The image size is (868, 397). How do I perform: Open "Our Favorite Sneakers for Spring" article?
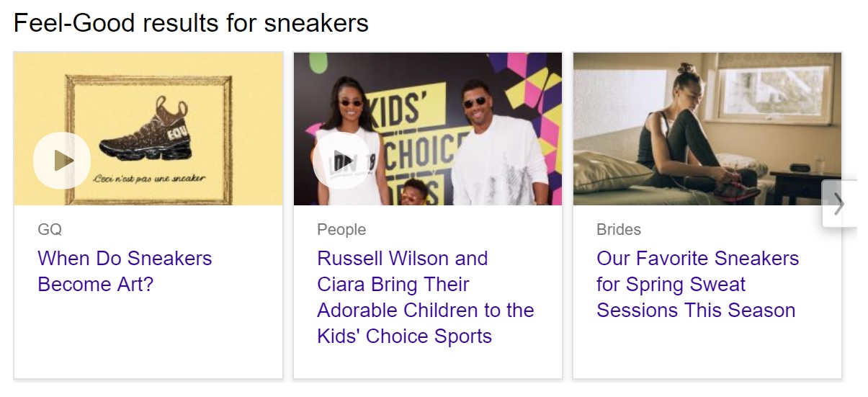[x=697, y=284]
